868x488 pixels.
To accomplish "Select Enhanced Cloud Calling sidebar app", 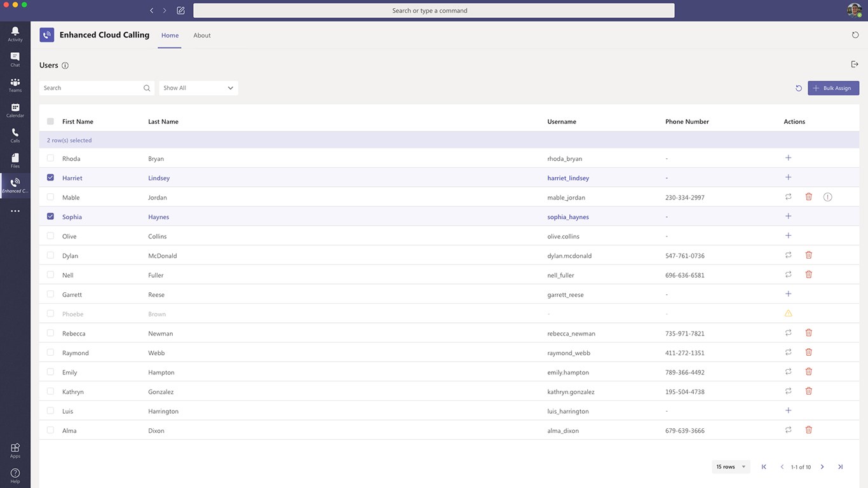I will 15,186.
